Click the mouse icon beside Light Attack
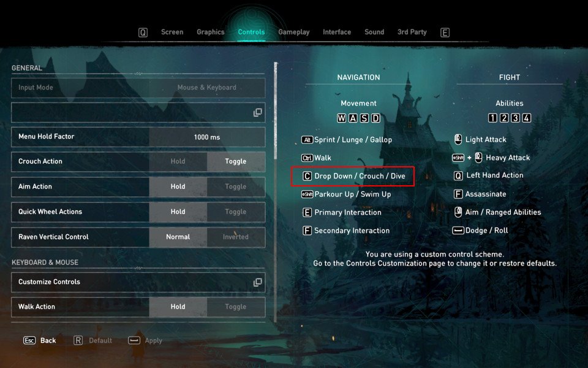The image size is (588, 368). 458,139
